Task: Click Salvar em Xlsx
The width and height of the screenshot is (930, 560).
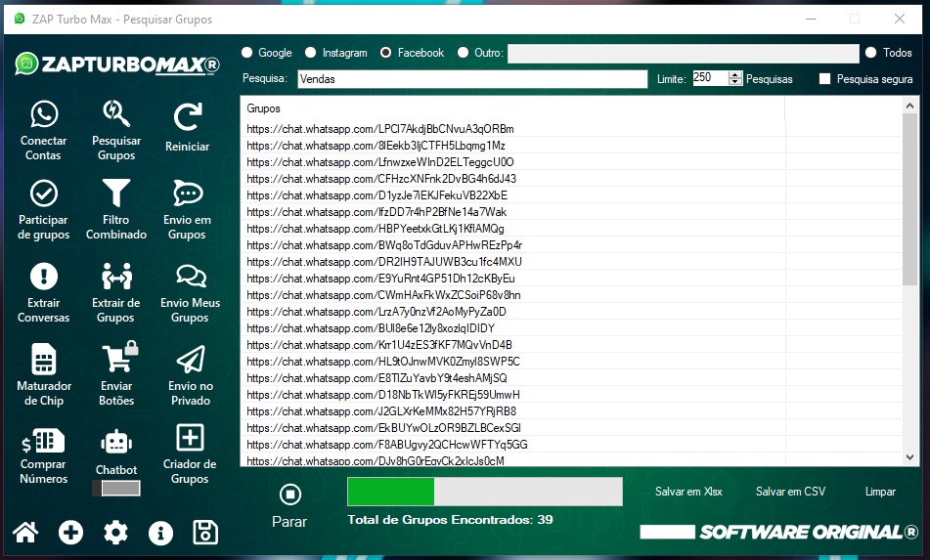Action: click(x=688, y=492)
